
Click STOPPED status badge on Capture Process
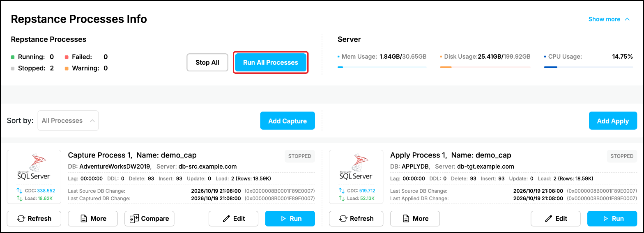[300, 156]
